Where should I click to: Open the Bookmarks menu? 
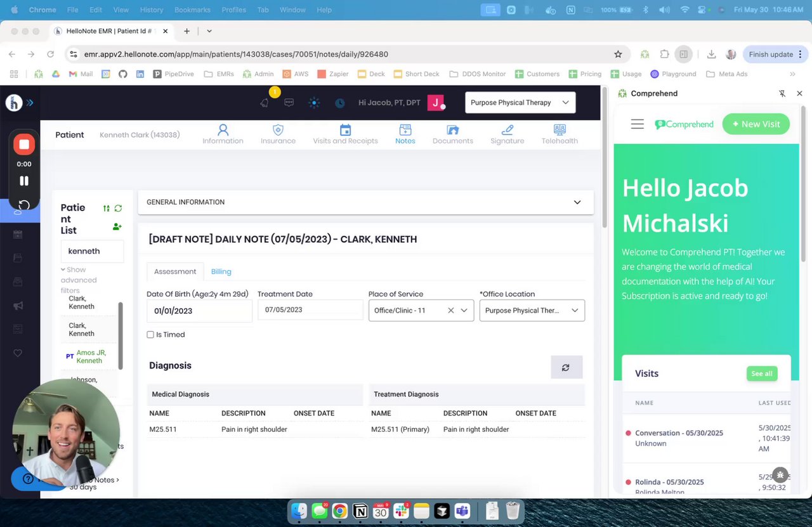pyautogui.click(x=193, y=10)
